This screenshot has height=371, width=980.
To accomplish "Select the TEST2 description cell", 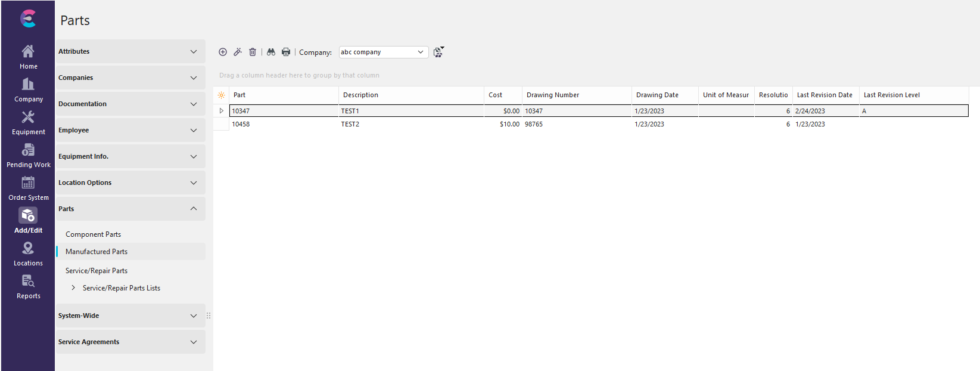I will [x=410, y=124].
